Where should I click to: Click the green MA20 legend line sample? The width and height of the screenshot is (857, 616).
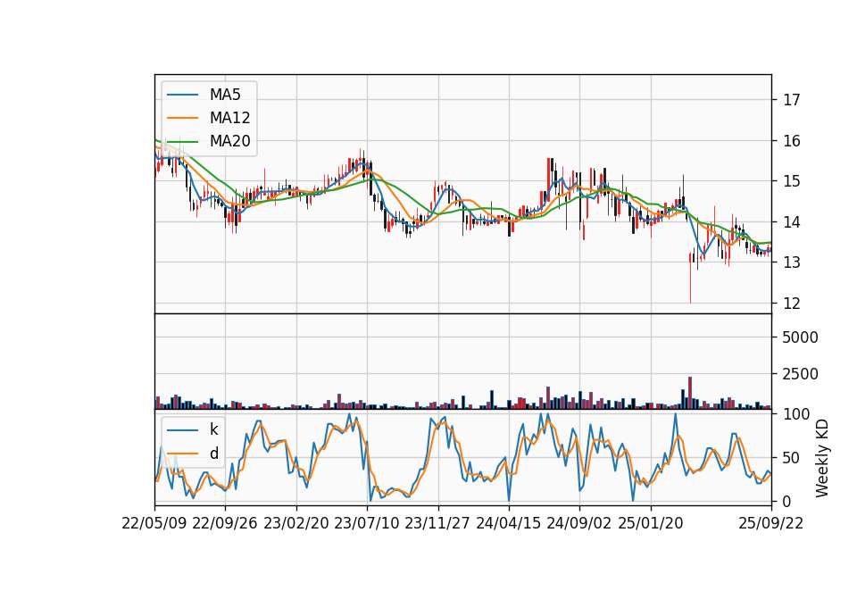tap(182, 142)
